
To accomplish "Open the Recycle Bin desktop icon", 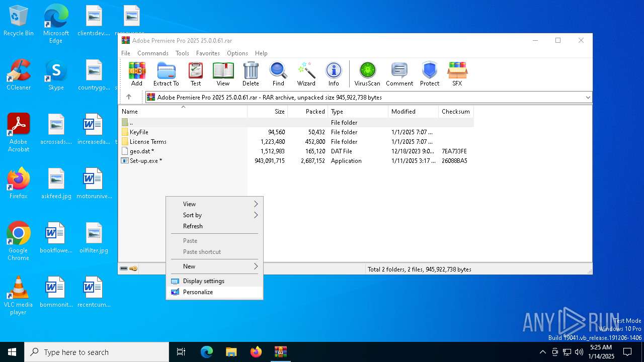I will (x=19, y=21).
